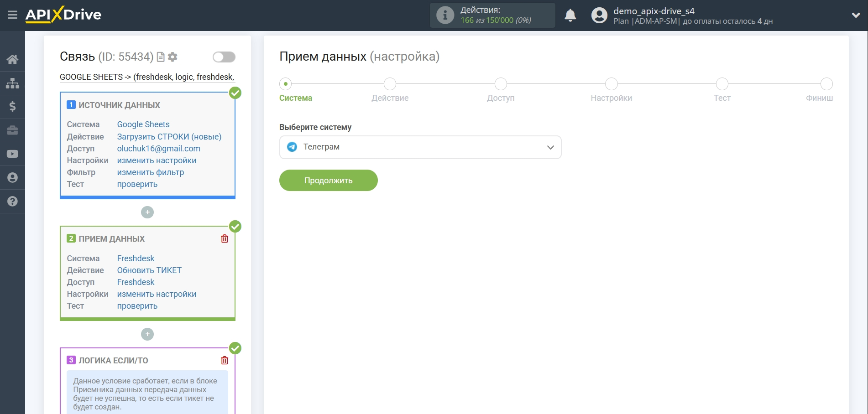Open connection settings gear icon
This screenshot has height=414, width=868.
173,57
